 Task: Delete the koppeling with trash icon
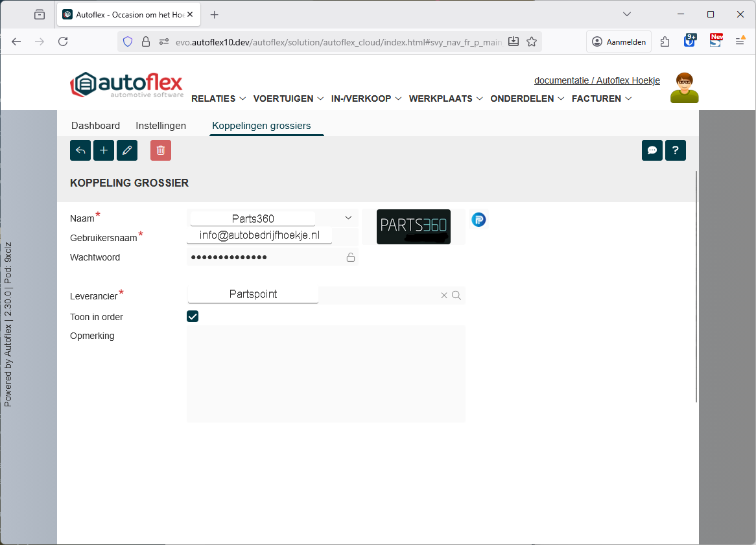161,150
